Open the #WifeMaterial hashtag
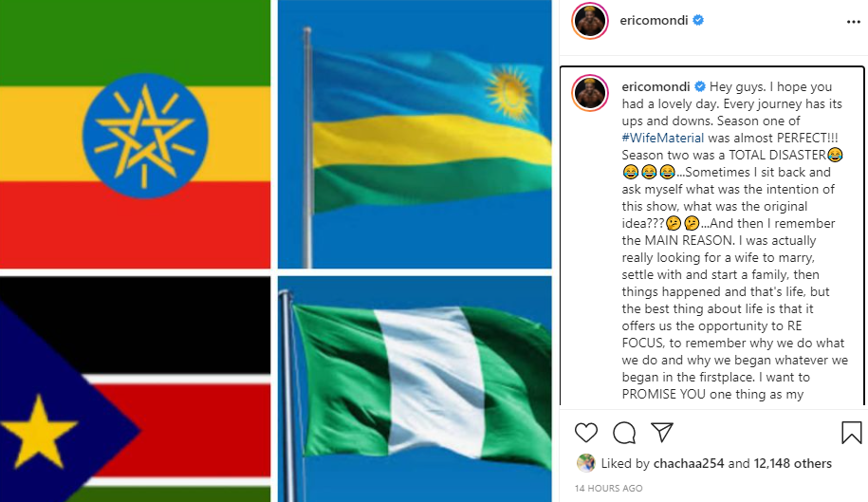 click(x=663, y=138)
